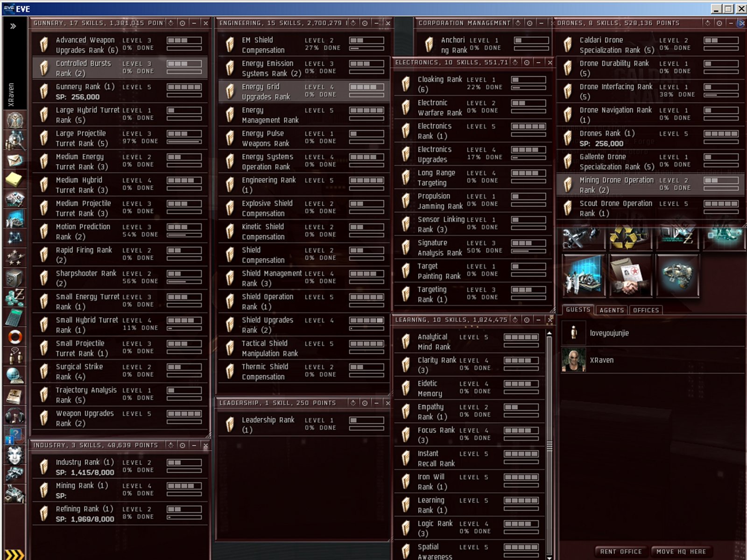Image resolution: width=747 pixels, height=560 pixels.
Task: Switch to the Guests tab
Action: (x=578, y=310)
